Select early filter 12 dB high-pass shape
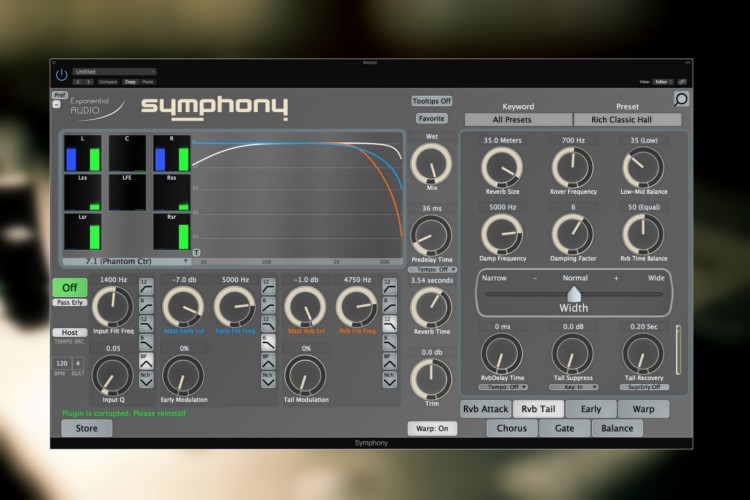This screenshot has width=750, height=500. click(268, 286)
